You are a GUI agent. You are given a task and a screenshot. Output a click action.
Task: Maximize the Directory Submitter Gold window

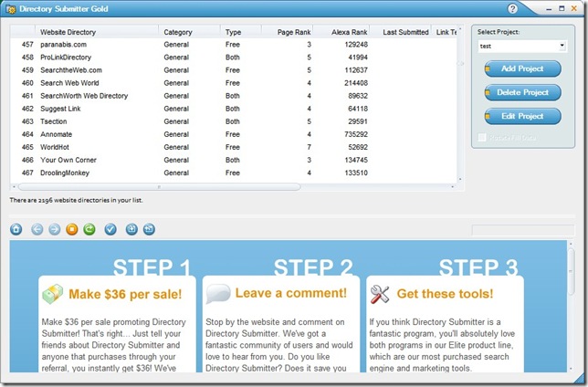(x=562, y=8)
